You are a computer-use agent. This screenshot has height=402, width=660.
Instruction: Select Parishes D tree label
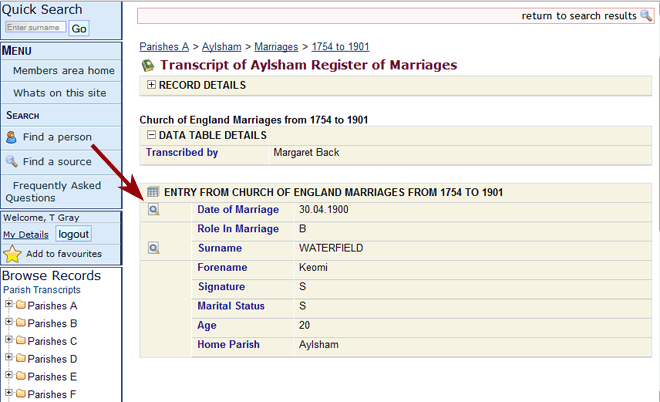click(x=52, y=359)
